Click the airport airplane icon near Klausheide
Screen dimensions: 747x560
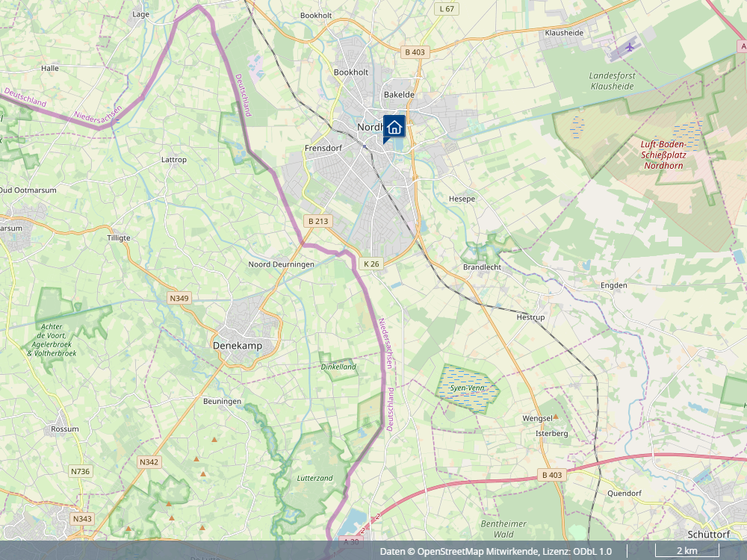pos(630,47)
